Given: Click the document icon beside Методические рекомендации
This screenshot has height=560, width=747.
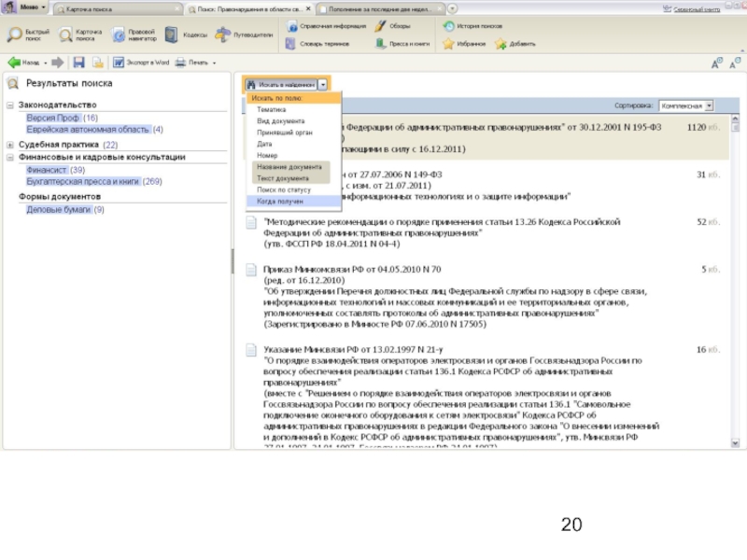Looking at the screenshot, I should [x=251, y=222].
